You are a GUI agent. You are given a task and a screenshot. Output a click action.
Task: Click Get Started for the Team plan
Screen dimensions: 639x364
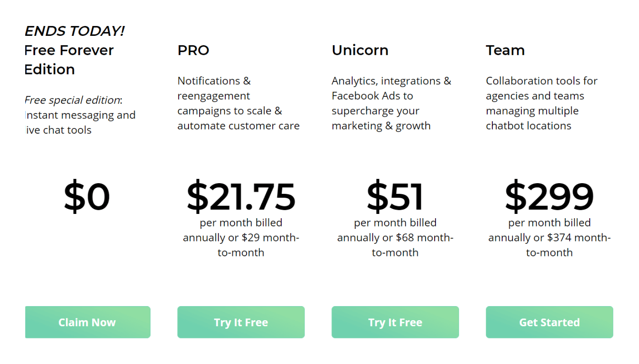549,322
